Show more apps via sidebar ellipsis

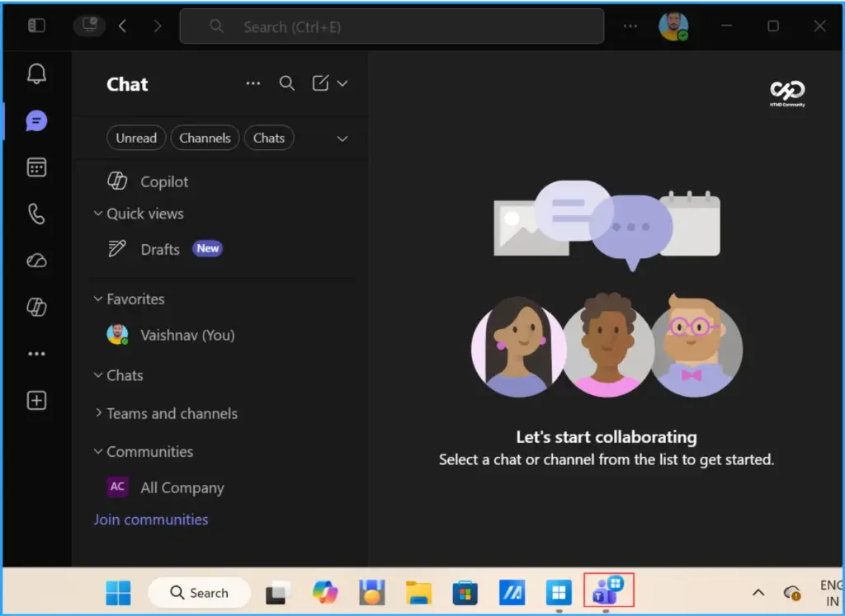(x=36, y=354)
